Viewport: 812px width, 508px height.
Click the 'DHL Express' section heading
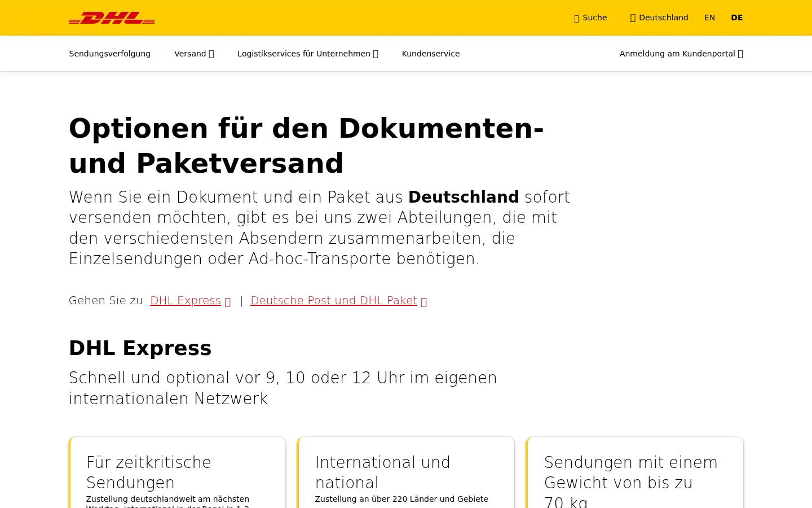(x=140, y=348)
